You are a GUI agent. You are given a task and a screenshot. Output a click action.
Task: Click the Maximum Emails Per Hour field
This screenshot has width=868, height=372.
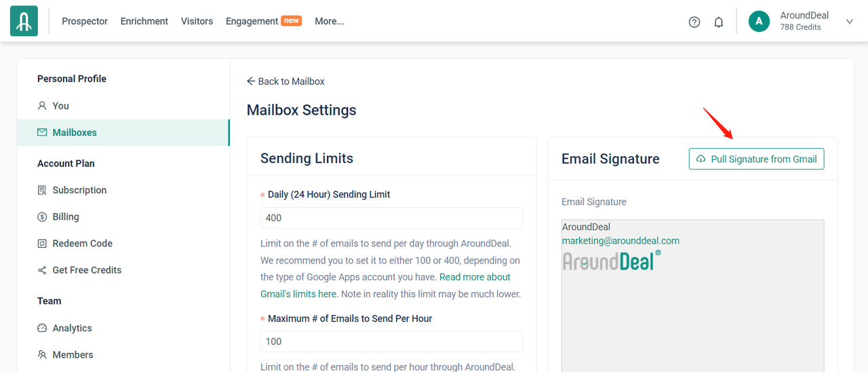391,341
